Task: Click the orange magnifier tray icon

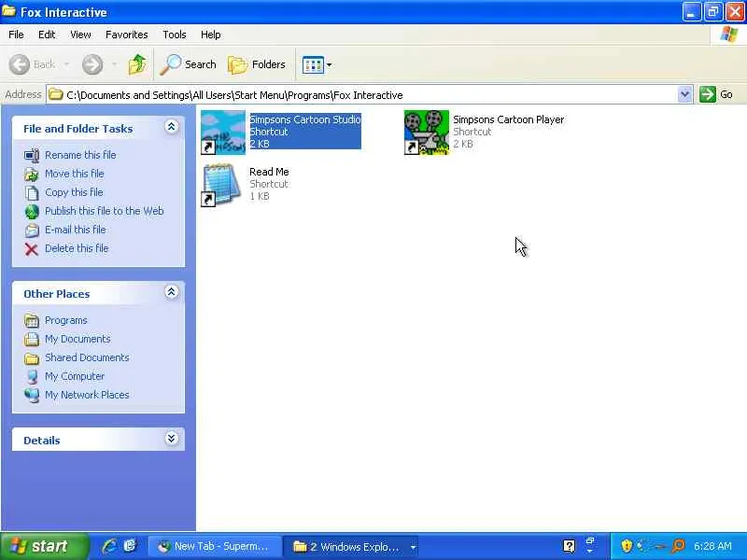Action: (x=678, y=546)
